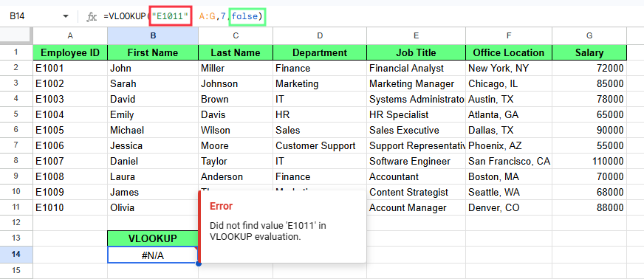Click the First Name header cell
644x279 pixels.
[153, 52]
